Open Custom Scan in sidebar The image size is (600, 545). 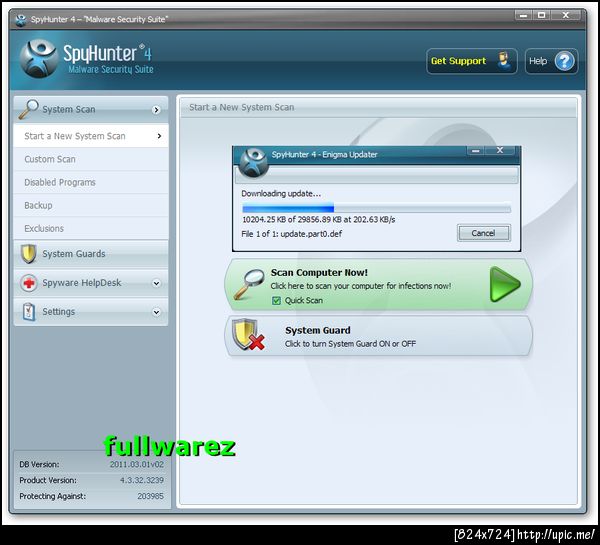[x=91, y=159]
